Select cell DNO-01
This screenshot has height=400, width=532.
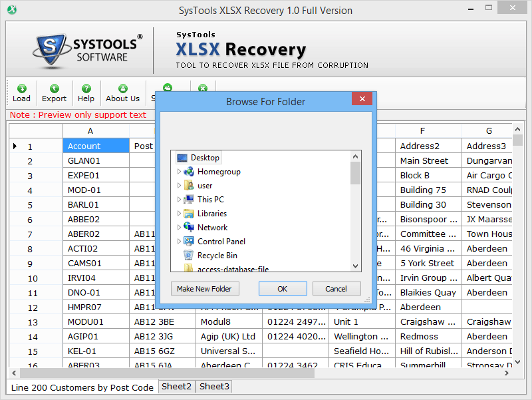pyautogui.click(x=96, y=292)
